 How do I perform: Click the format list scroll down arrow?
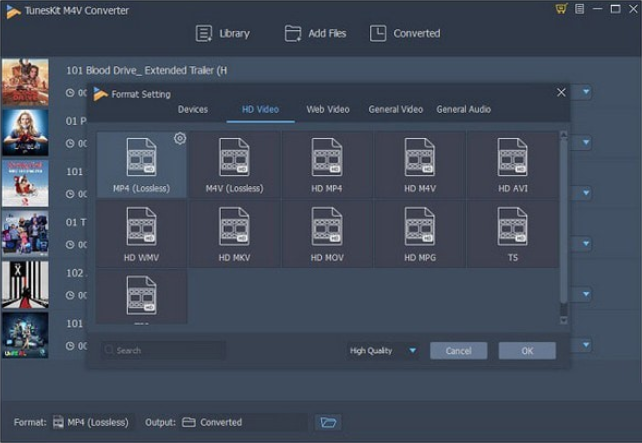tap(563, 320)
